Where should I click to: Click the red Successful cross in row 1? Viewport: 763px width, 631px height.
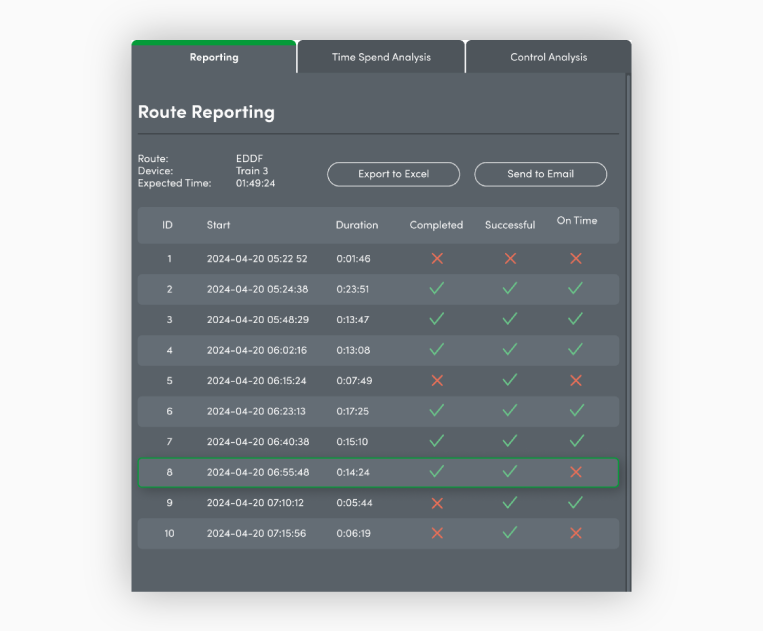[x=510, y=258]
